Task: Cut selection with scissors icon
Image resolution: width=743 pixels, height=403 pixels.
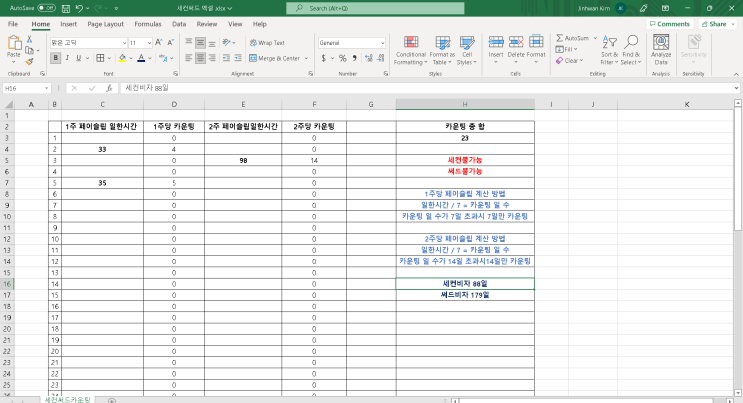Action: coord(29,39)
